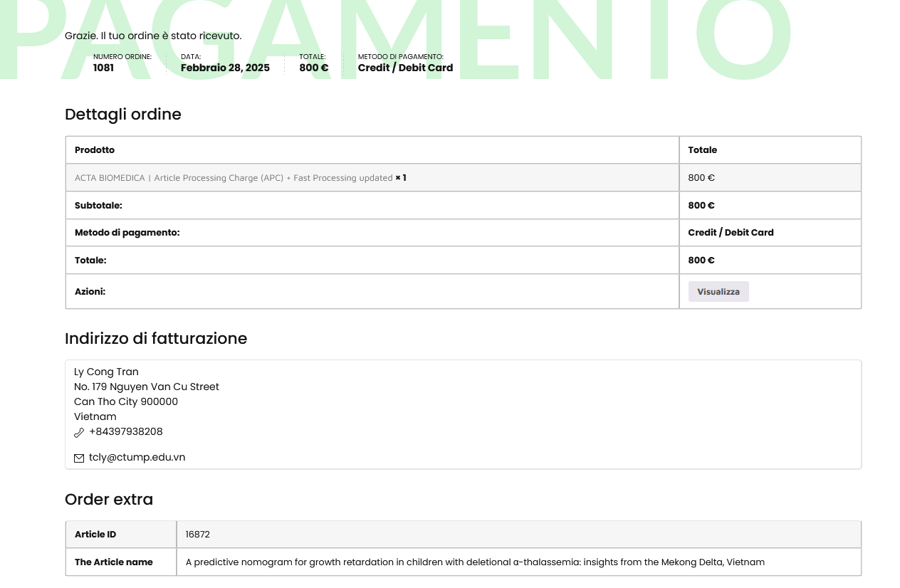The image size is (900, 588).
Task: Click the article title about α-thalassemia nomogram
Action: pos(474,562)
